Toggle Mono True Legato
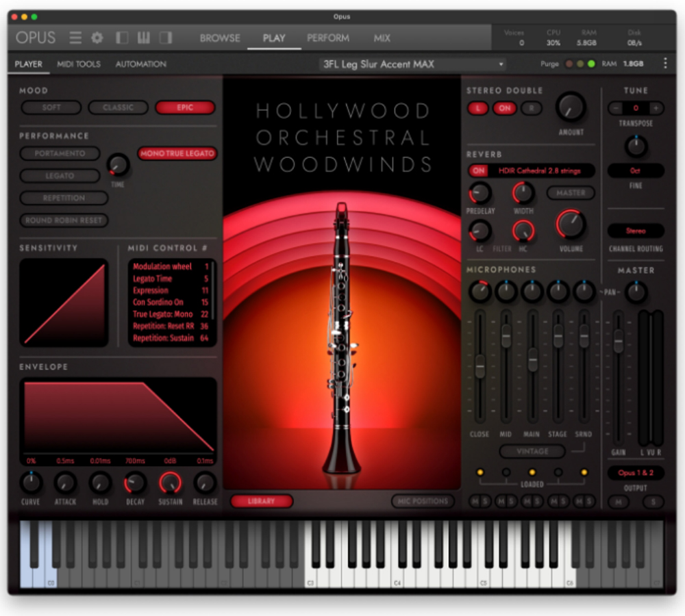Viewport: 685px width, 616px height. click(x=177, y=153)
